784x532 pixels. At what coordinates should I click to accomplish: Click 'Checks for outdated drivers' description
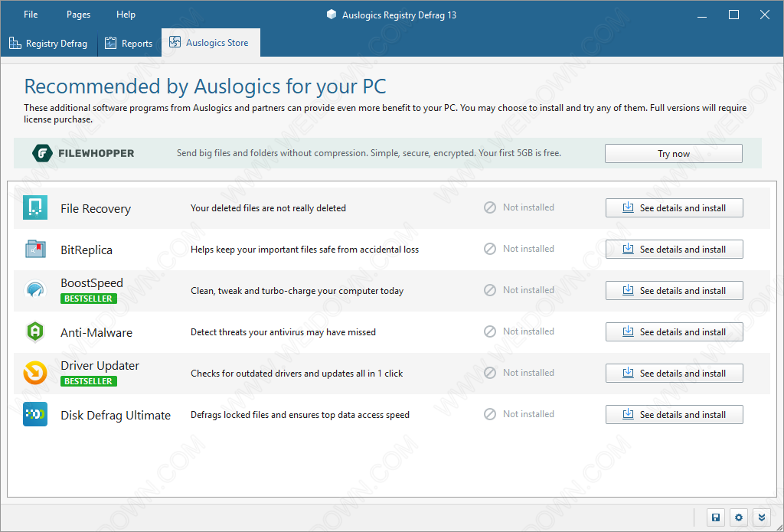coord(296,374)
